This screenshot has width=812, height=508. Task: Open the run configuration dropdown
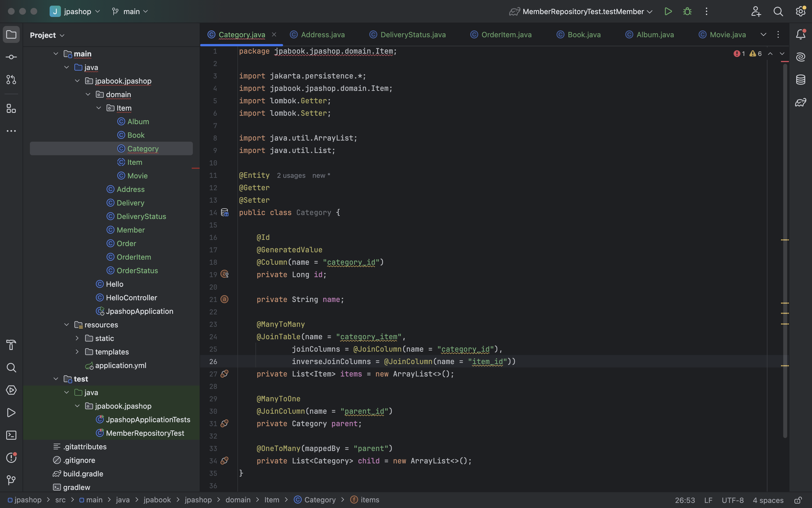581,11
